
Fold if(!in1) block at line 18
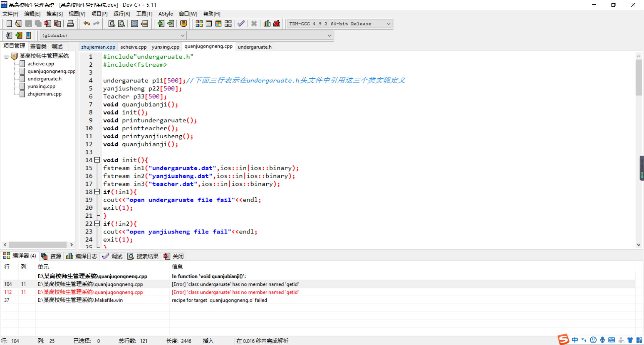[97, 192]
